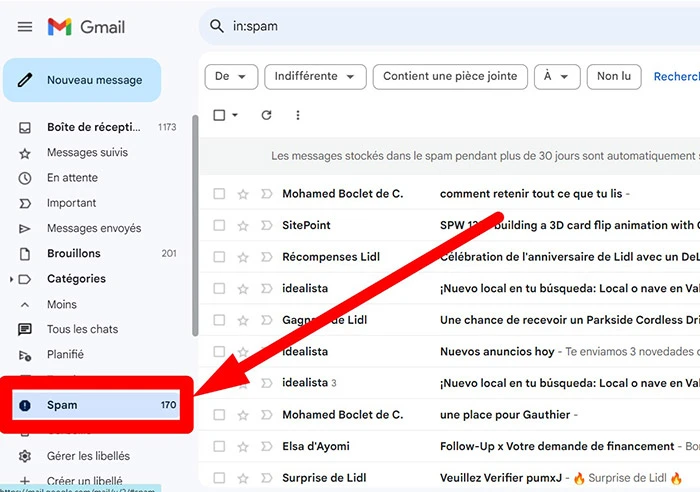Viewport: 700px width, 492px height.
Task: Star the Surprise de Lidl email
Action: (x=243, y=478)
